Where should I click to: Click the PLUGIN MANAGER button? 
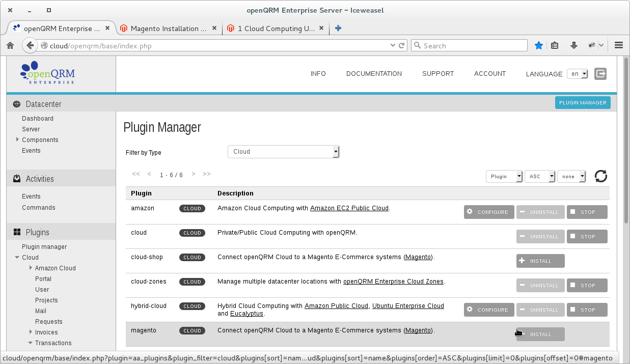583,102
